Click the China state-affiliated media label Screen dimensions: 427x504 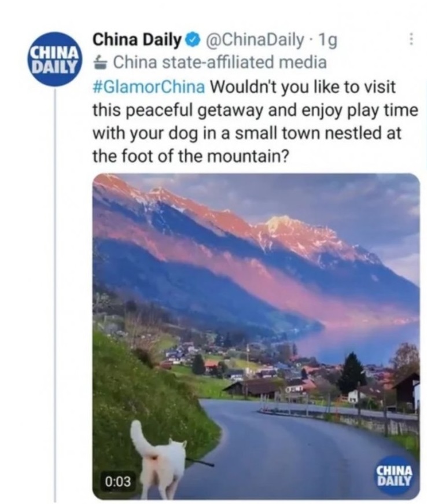pos(219,62)
